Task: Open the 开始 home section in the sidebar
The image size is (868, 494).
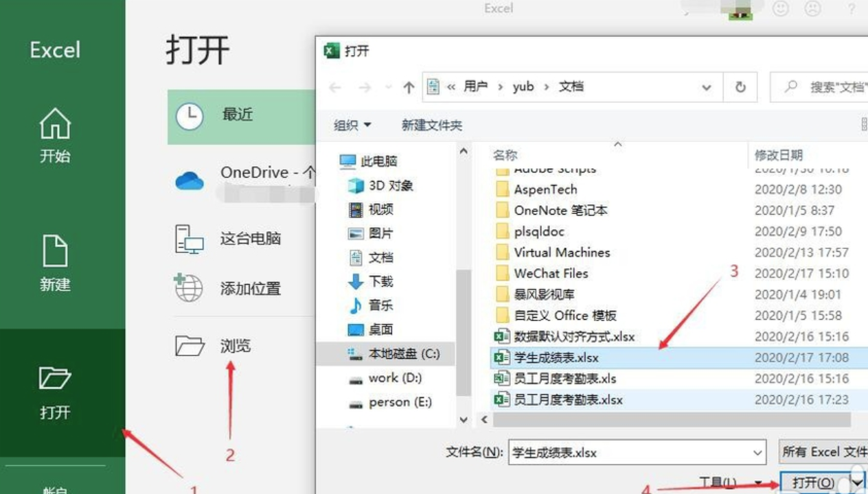Action: click(55, 135)
